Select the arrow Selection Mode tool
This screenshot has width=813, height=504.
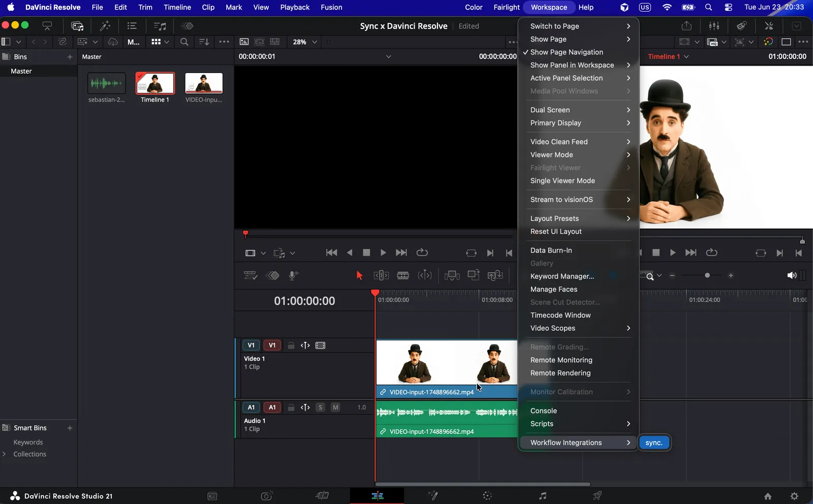point(359,275)
